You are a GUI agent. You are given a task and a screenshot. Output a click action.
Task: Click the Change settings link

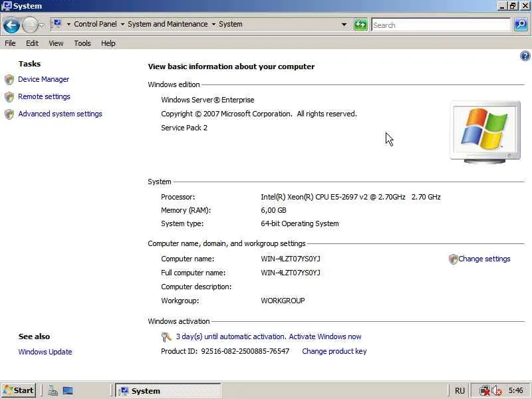484,259
